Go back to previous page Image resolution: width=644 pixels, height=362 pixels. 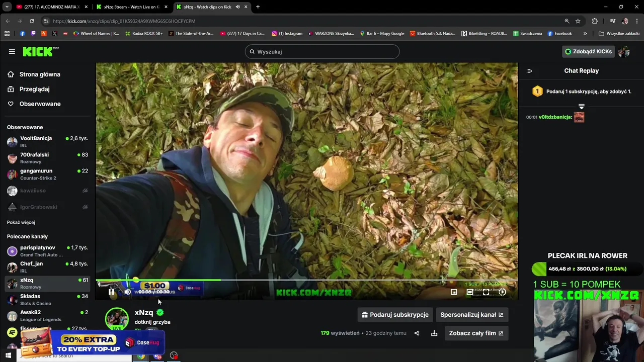click(x=8, y=21)
